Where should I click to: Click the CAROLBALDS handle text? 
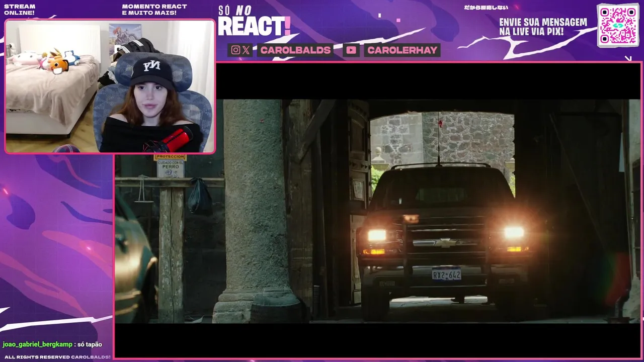tap(295, 50)
